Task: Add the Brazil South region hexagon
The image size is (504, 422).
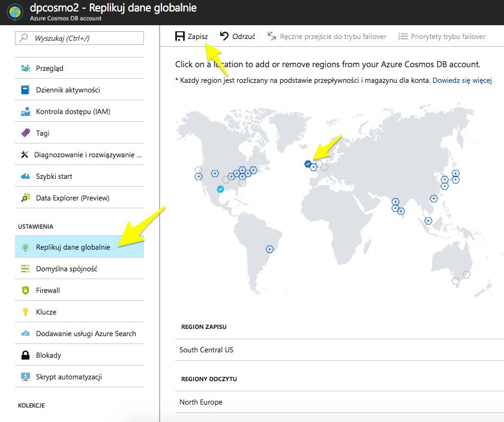Action: (270, 249)
